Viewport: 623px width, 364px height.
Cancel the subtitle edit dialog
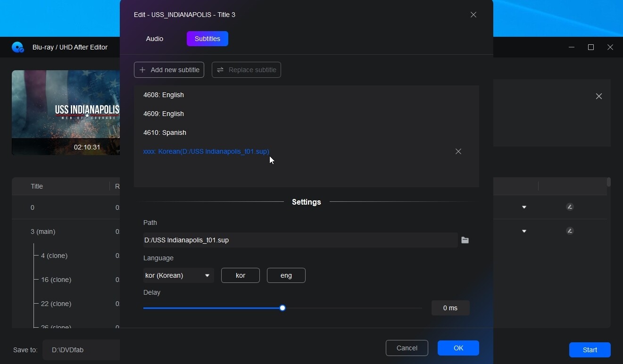pyautogui.click(x=407, y=348)
